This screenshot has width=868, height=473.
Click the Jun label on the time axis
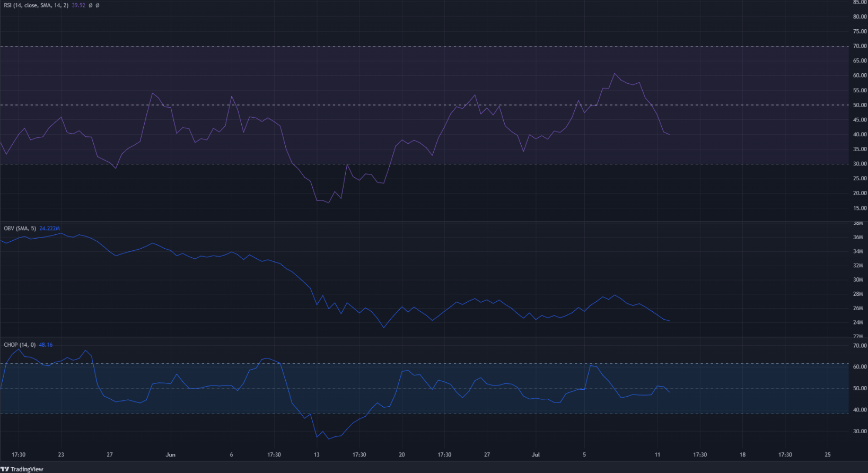click(x=170, y=454)
